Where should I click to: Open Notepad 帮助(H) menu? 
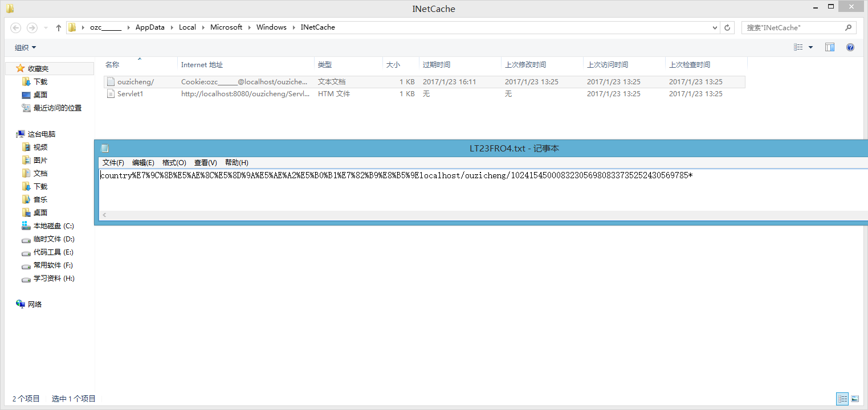(237, 163)
